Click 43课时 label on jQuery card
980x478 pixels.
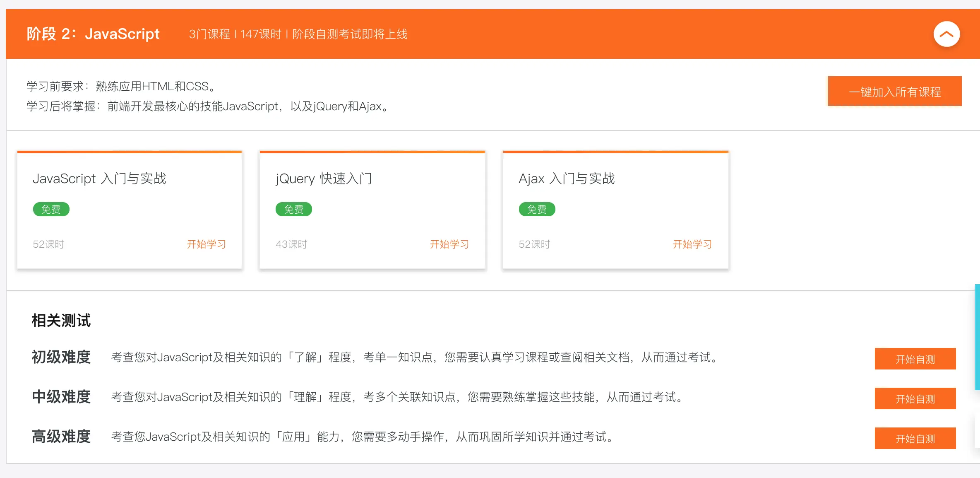pos(291,244)
